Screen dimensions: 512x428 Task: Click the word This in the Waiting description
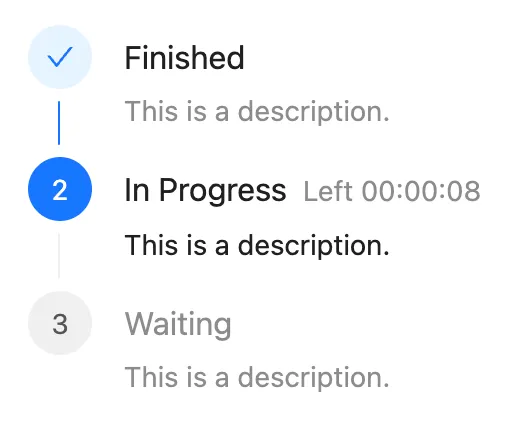click(x=151, y=377)
